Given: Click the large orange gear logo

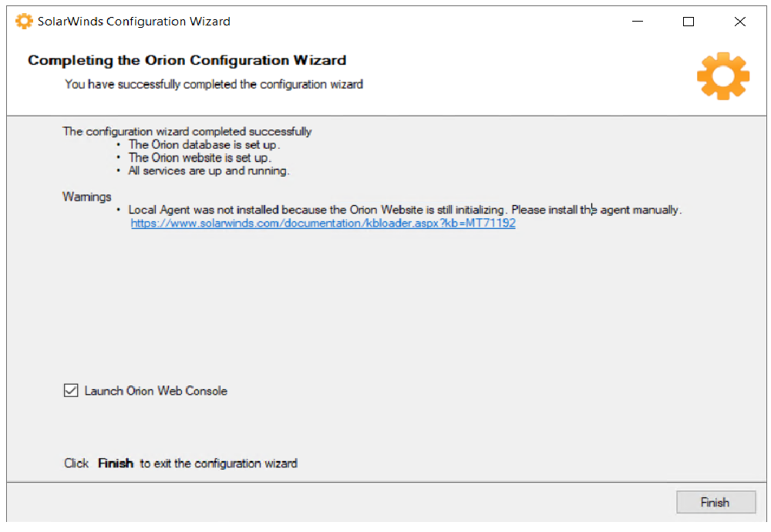Looking at the screenshot, I should pos(723,76).
